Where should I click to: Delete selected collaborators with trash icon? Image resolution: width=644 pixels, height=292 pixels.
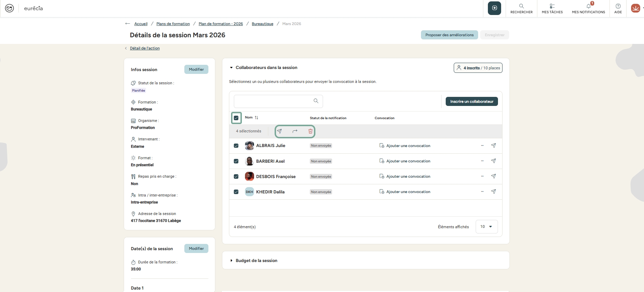click(x=310, y=131)
